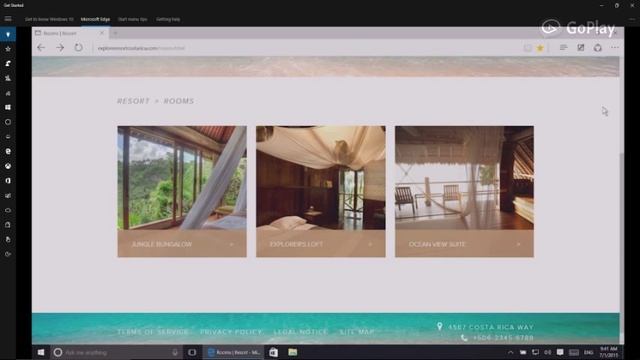Click the Cortana microphone icon
Screen dimensions: 640x360
(175, 352)
